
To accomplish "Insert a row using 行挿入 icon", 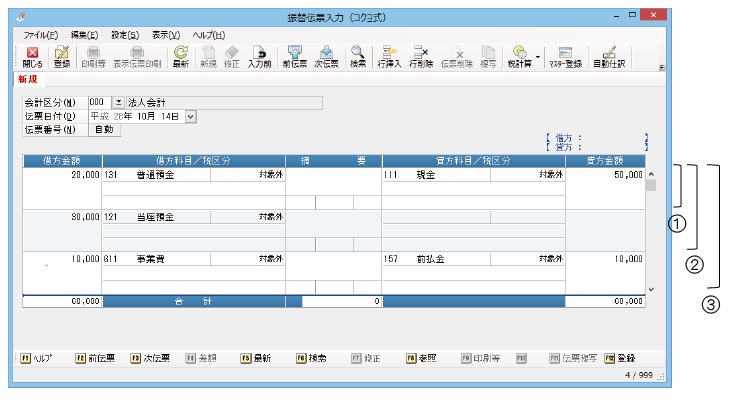I will [390, 56].
